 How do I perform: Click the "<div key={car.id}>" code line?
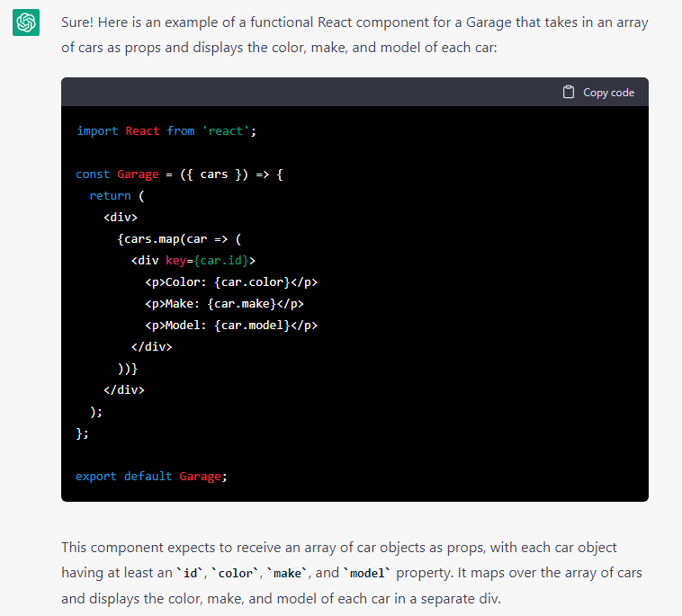pos(193,261)
